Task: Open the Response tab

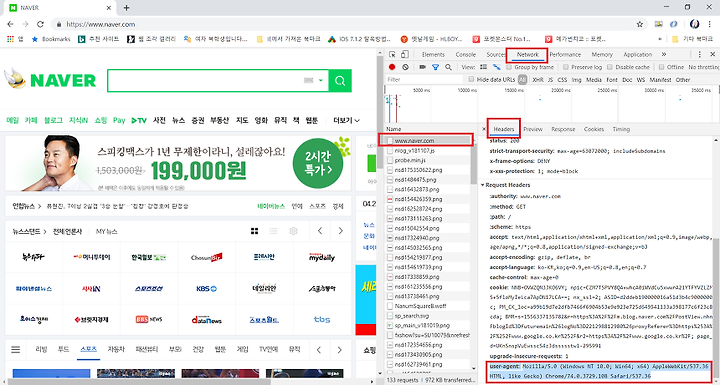Action: [x=563, y=129]
